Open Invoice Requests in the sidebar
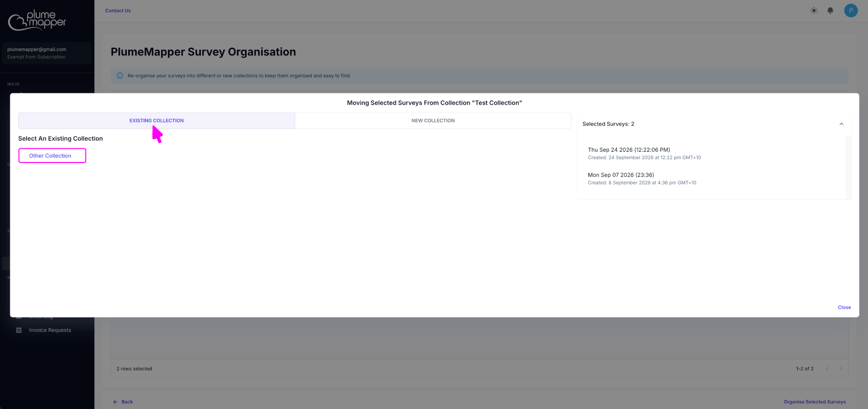Viewport: 868px width, 409px height. (x=50, y=330)
